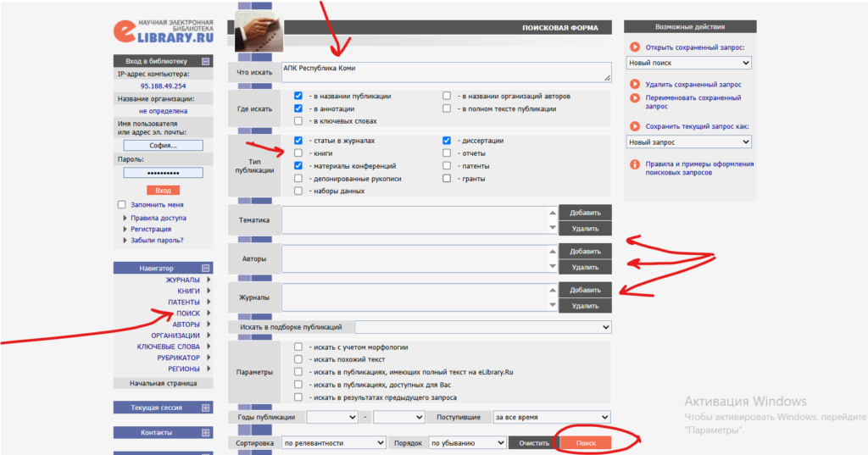Collapse the 'Вход в библиотеку' panel icon

pyautogui.click(x=205, y=62)
